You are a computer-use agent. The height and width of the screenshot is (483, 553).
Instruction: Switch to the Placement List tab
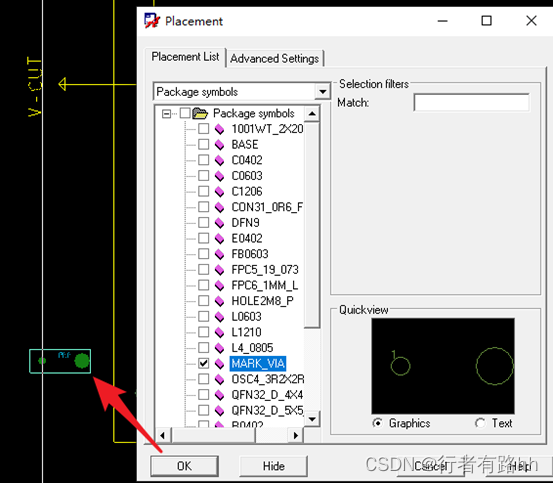click(186, 57)
